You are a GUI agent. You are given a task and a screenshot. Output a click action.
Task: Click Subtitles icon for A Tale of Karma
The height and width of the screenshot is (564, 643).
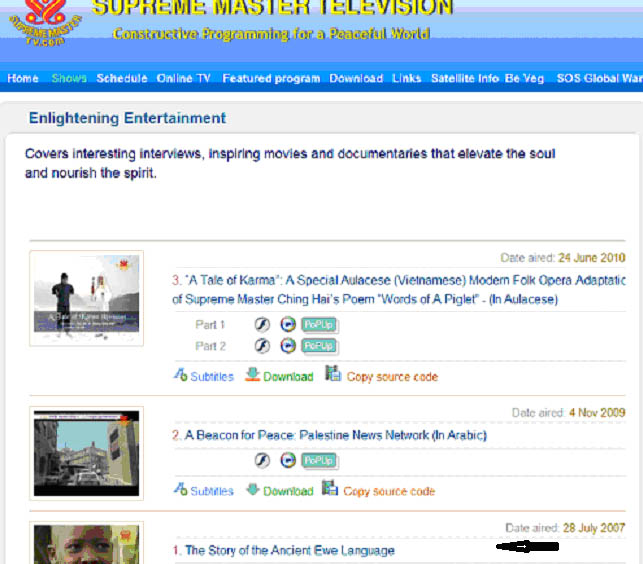click(180, 375)
